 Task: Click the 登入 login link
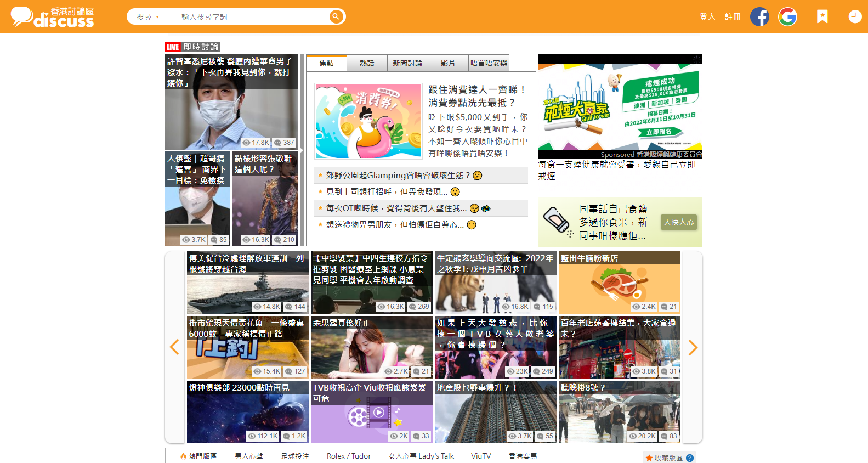707,17
